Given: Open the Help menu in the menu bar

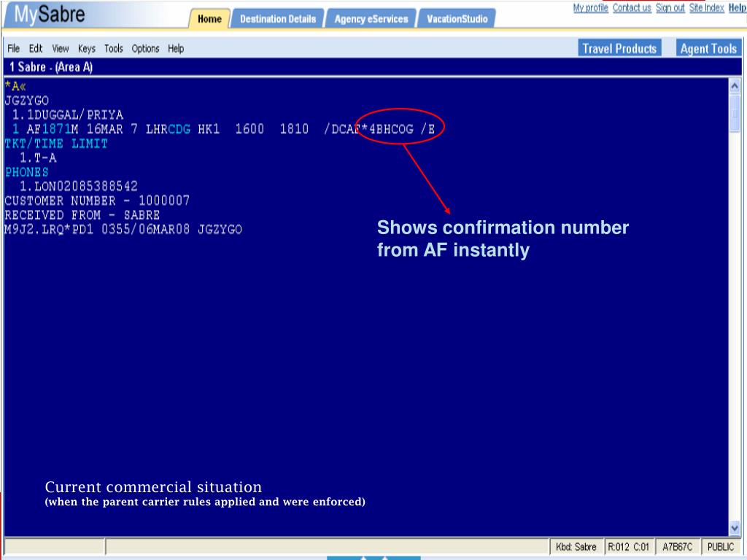Looking at the screenshot, I should click(x=176, y=49).
